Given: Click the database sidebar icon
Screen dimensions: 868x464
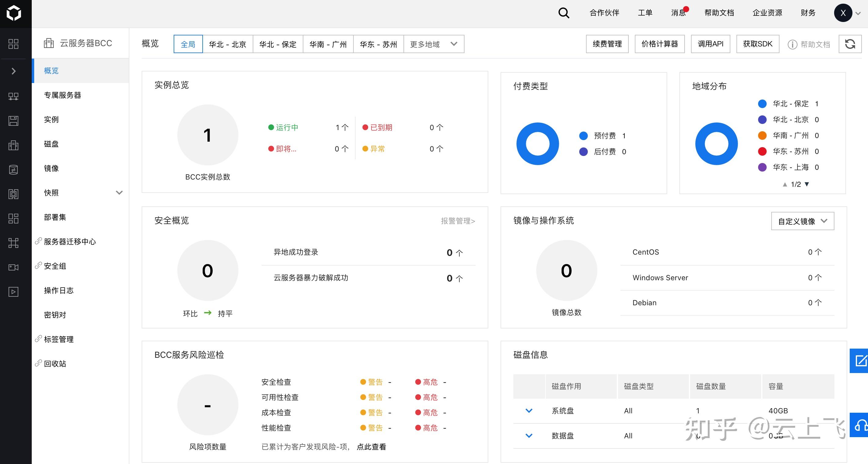Looking at the screenshot, I should [13, 170].
